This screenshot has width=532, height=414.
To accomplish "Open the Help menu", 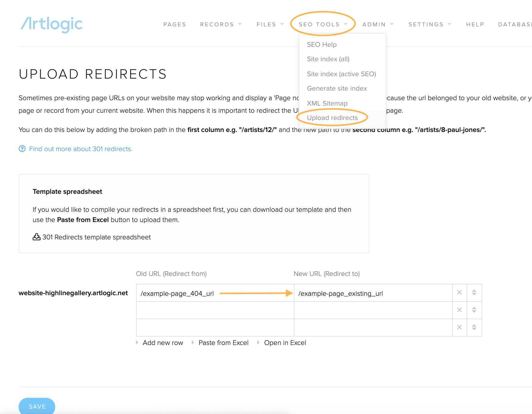I will [475, 25].
